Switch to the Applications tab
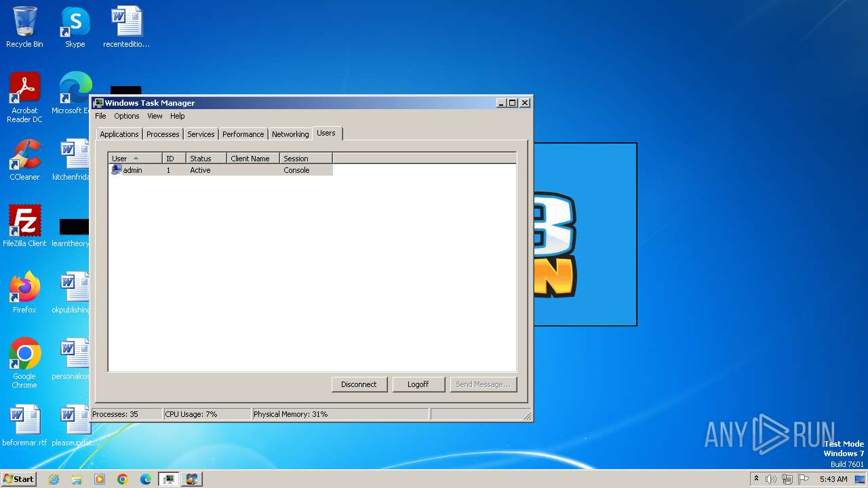The image size is (868, 488). click(119, 134)
